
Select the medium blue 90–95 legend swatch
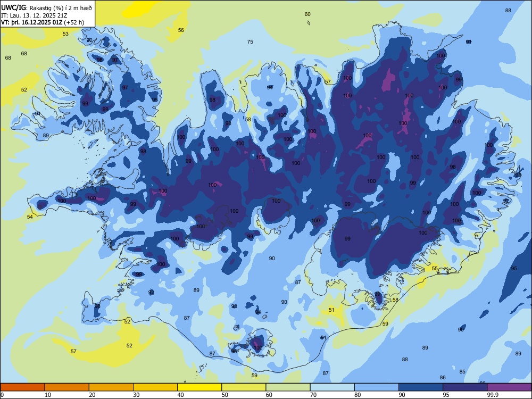pos(421,387)
